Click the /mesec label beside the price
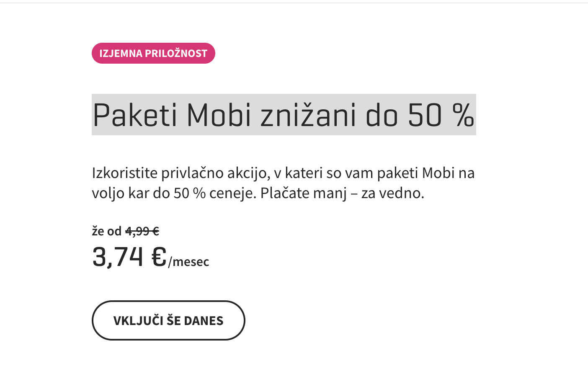Viewport: 588px width, 382px height. tap(188, 262)
